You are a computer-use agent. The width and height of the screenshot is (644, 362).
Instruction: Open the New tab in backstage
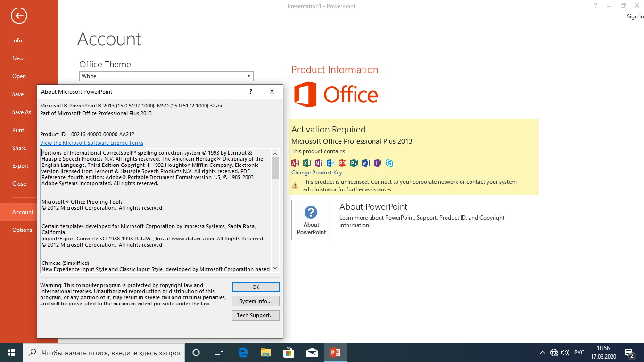[29, 58]
